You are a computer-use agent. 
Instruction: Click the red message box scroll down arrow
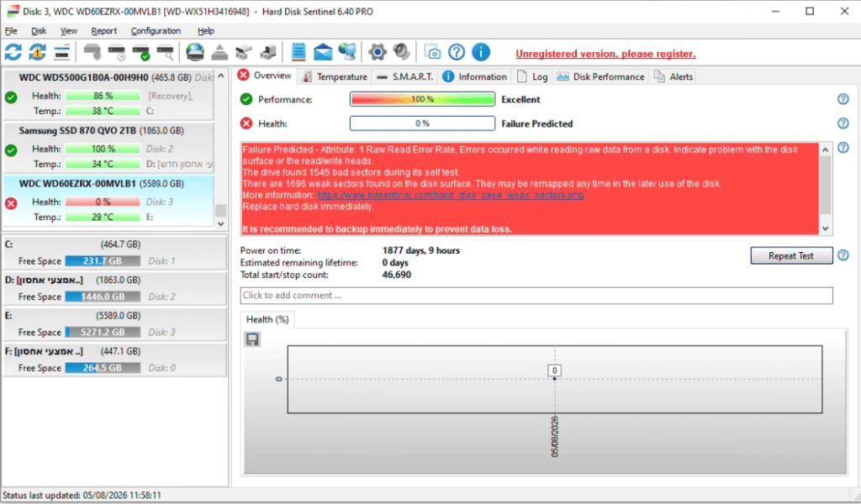point(826,228)
